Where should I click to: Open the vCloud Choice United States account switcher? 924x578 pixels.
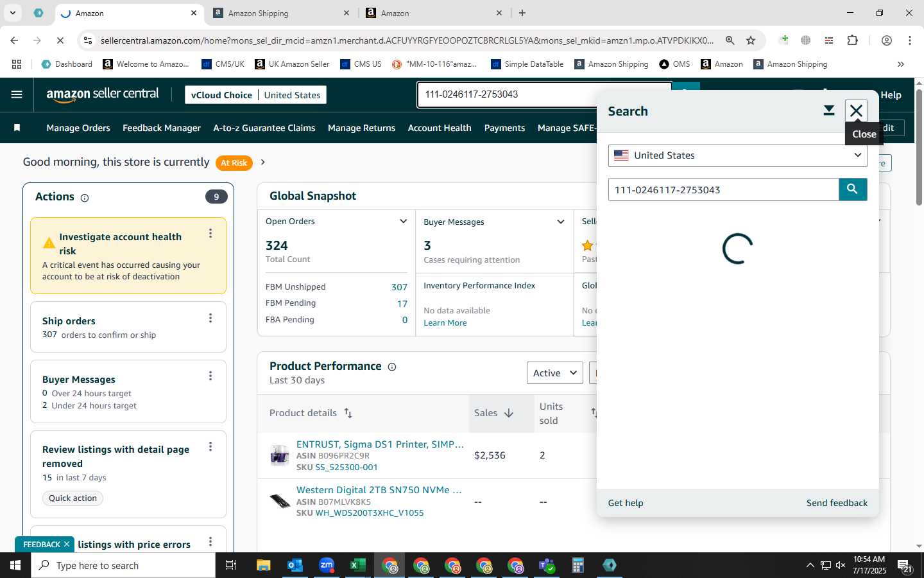[255, 95]
